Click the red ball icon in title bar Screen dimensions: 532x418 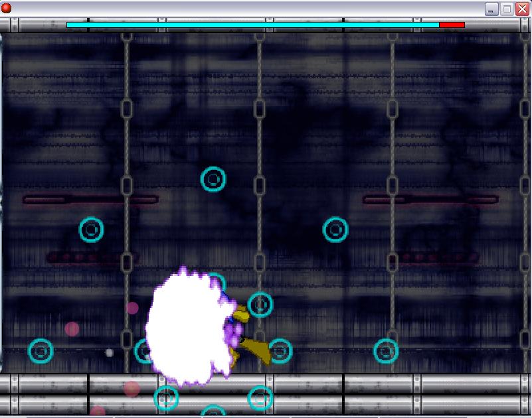click(x=6, y=8)
